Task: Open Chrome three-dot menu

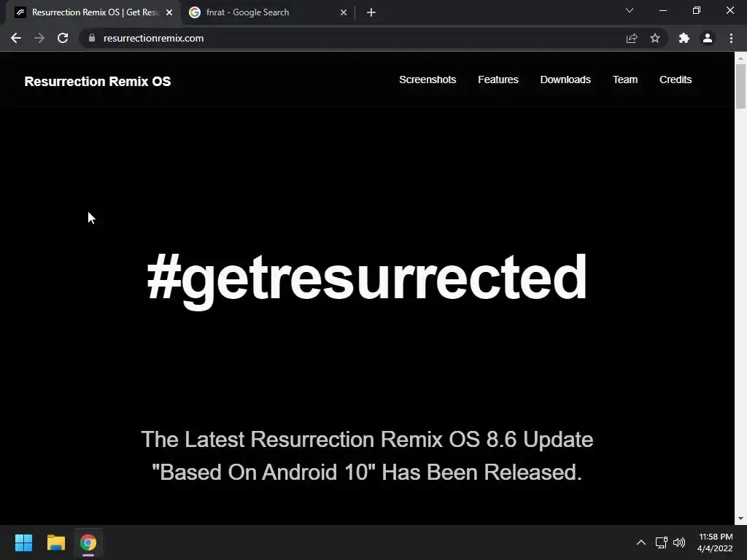Action: pos(731,38)
